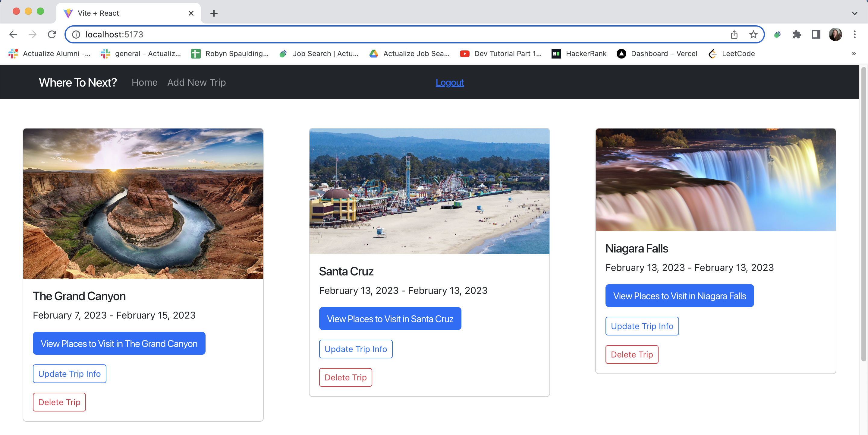868x435 pixels.
Task: Expand the tab search dropdown arrow
Action: (854, 13)
